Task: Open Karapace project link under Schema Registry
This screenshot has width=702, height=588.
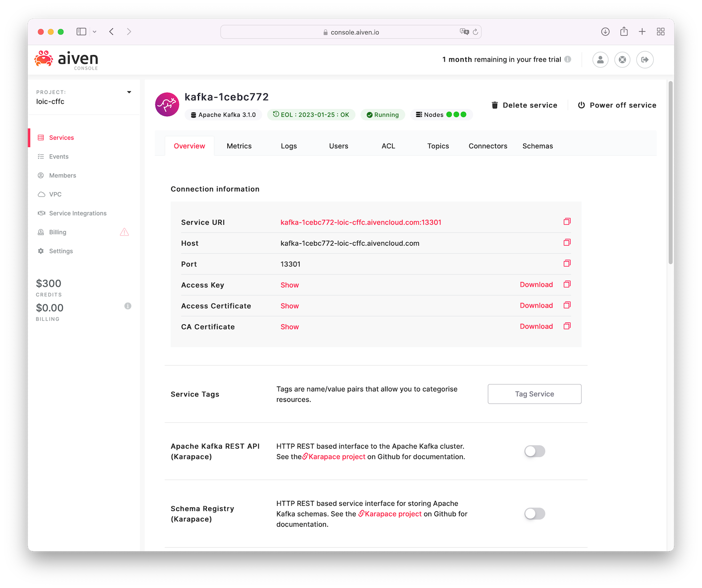Action: [390, 514]
